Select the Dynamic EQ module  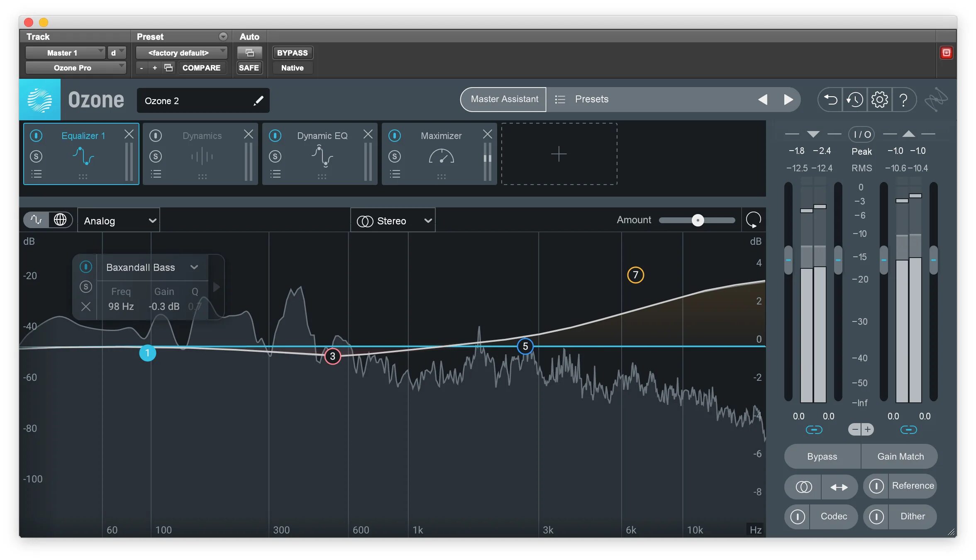point(320,154)
